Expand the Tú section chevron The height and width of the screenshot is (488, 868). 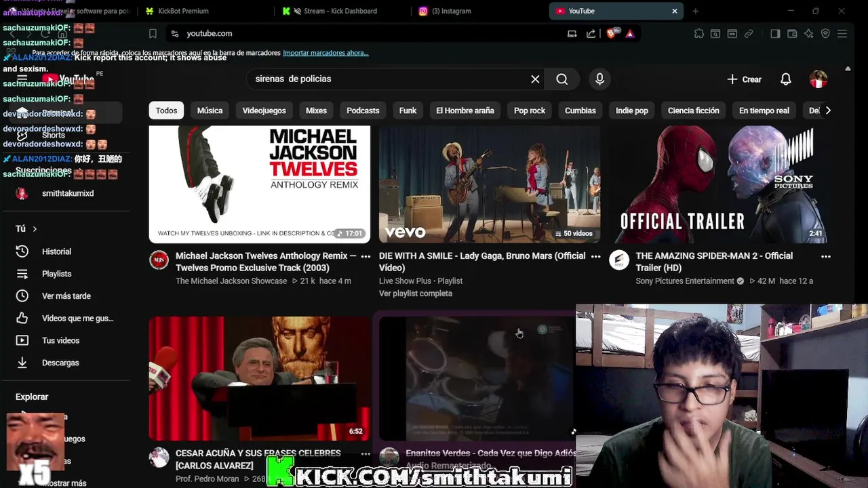[x=35, y=229]
